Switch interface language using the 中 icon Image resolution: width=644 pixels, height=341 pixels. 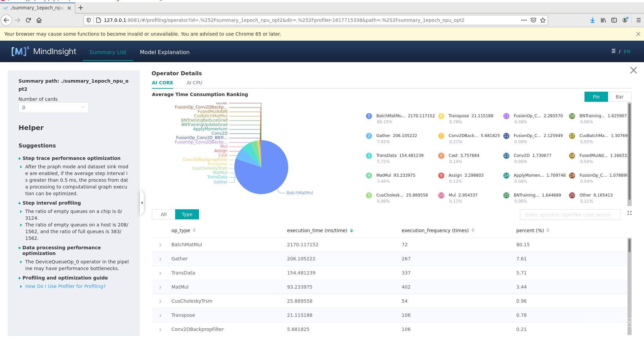click(x=613, y=51)
